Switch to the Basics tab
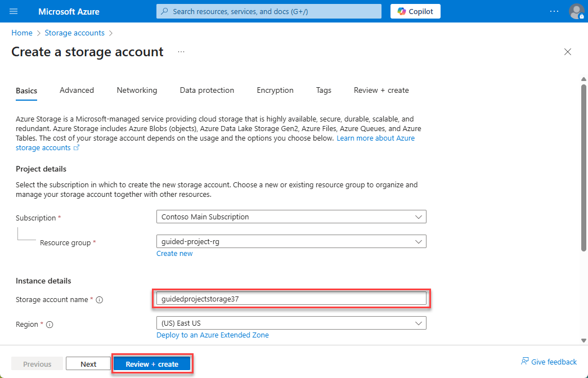The image size is (588, 378). (x=26, y=91)
